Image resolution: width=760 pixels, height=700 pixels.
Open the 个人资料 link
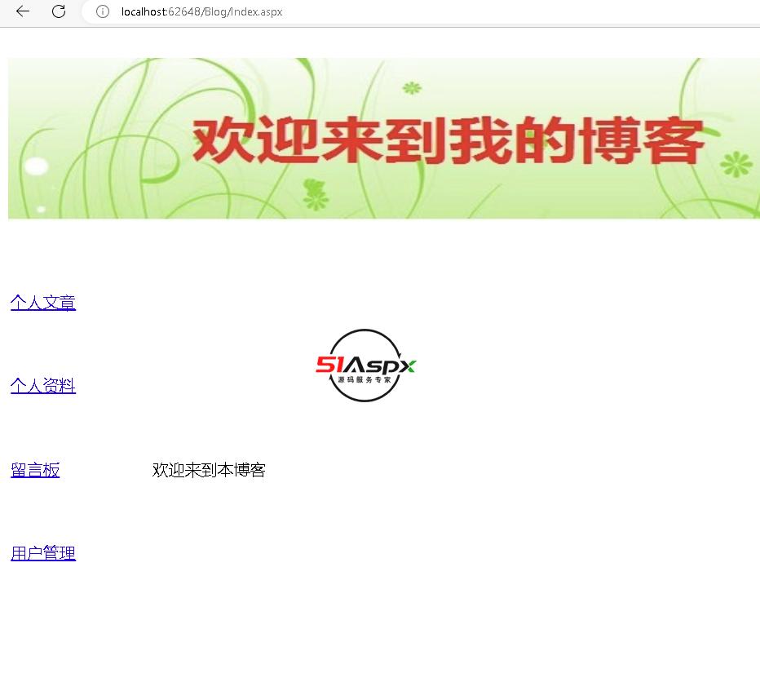pyautogui.click(x=43, y=386)
